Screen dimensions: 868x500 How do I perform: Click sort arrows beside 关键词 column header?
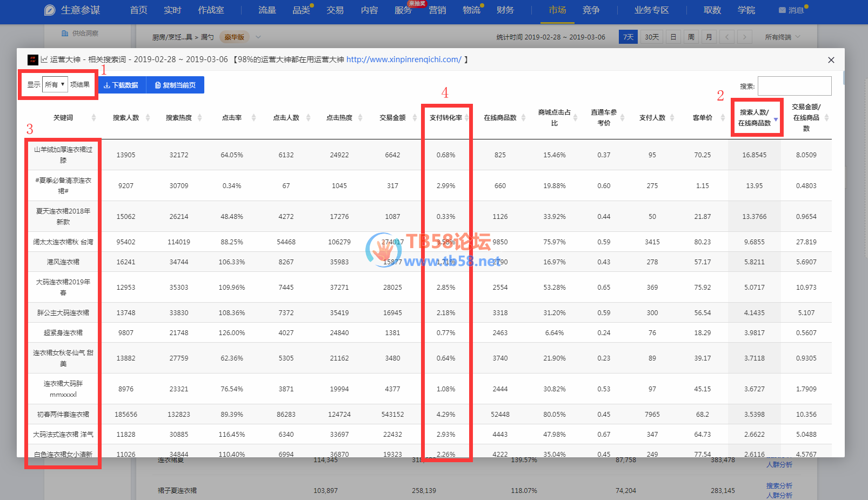(x=94, y=118)
